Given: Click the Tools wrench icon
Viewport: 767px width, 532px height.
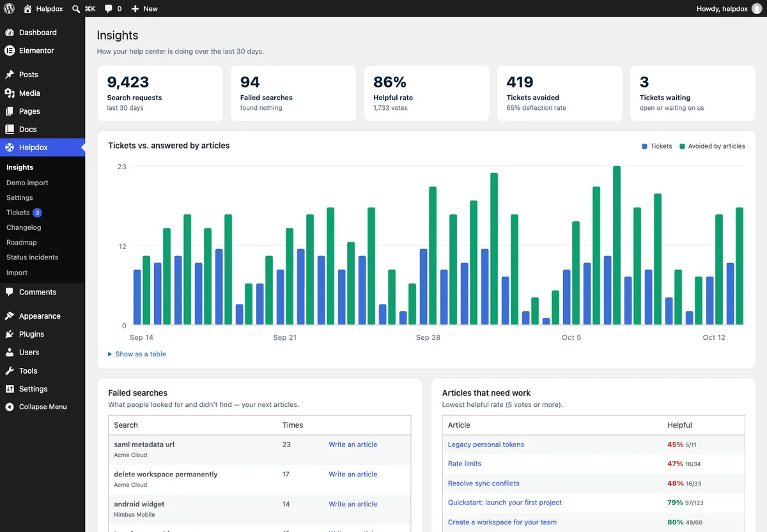Looking at the screenshot, I should (10, 370).
